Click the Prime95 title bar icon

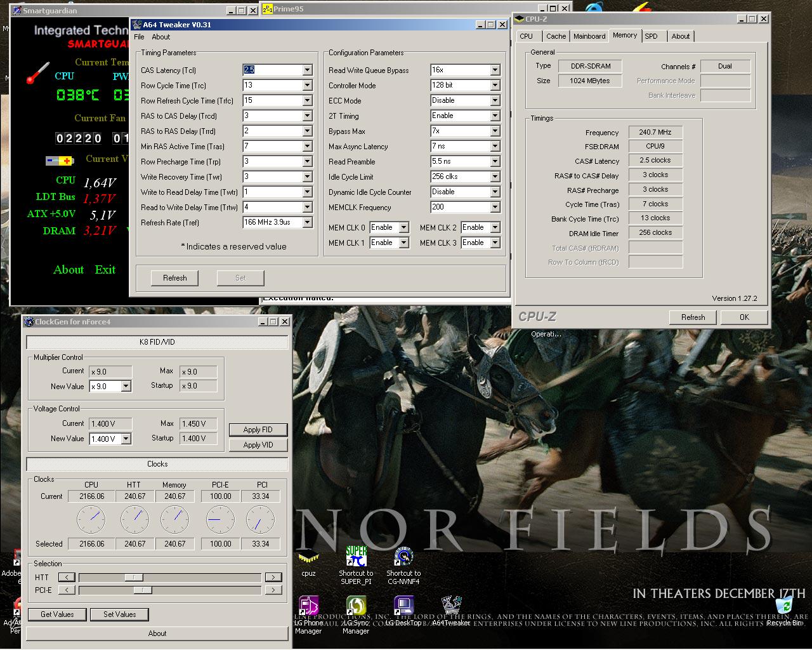point(268,9)
